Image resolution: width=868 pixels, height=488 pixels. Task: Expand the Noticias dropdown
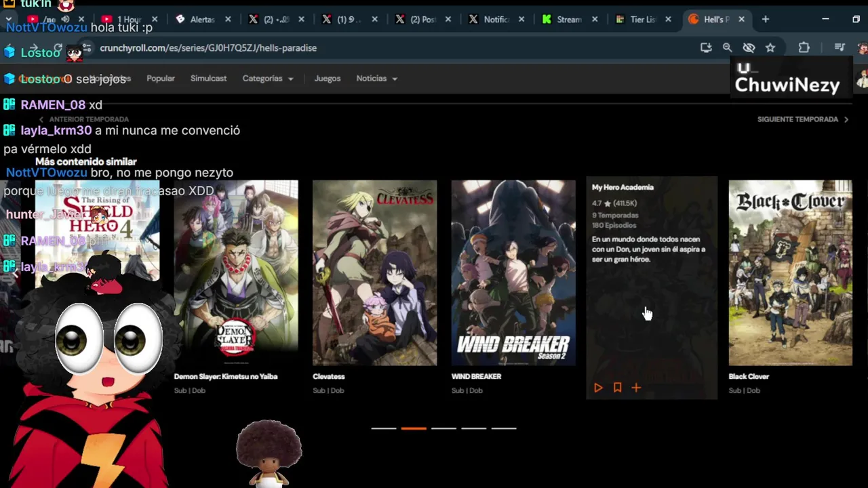[377, 79]
